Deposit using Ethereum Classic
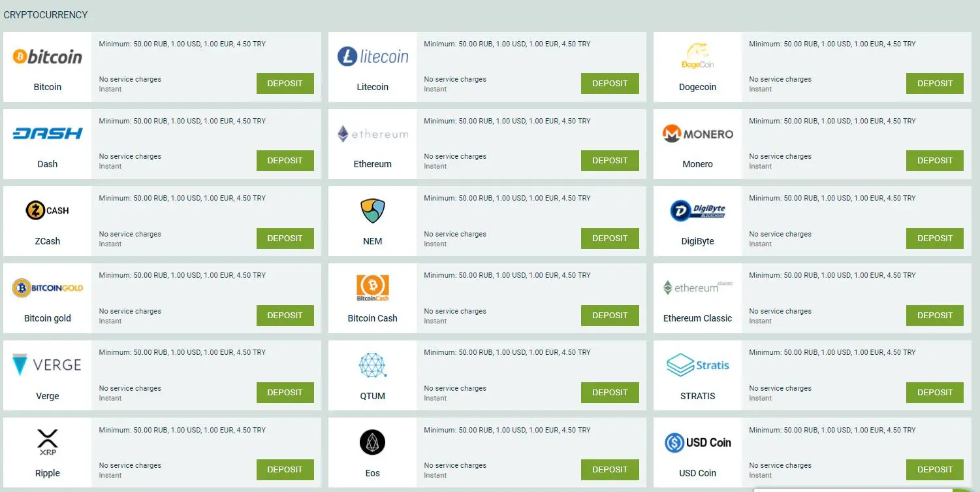The image size is (980, 492). pos(935,316)
